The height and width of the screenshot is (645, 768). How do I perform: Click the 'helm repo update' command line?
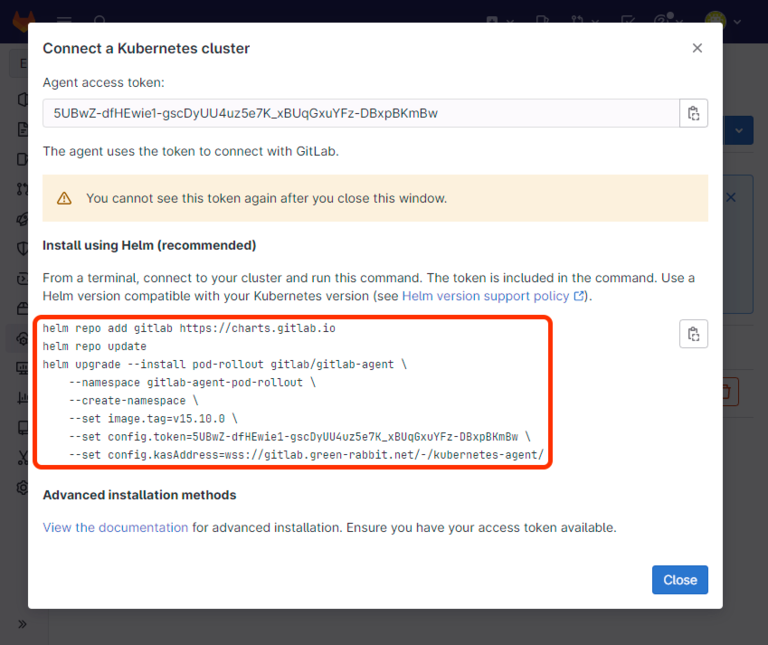[94, 346]
